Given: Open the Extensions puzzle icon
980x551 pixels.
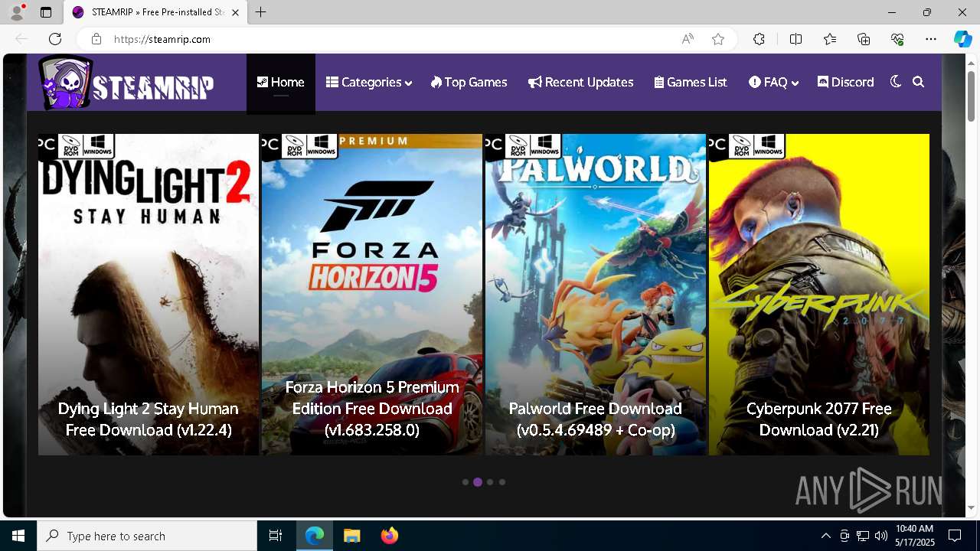Looking at the screenshot, I should (759, 39).
